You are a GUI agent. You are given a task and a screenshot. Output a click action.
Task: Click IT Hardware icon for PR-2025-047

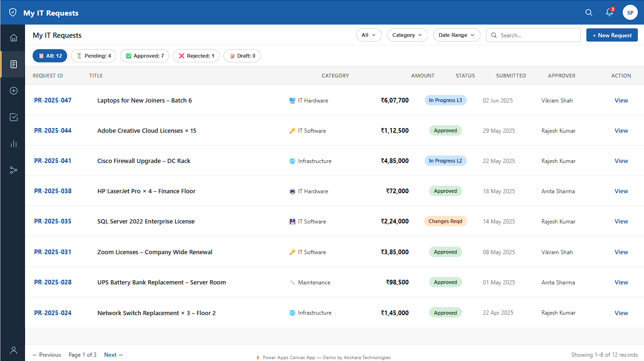click(292, 101)
